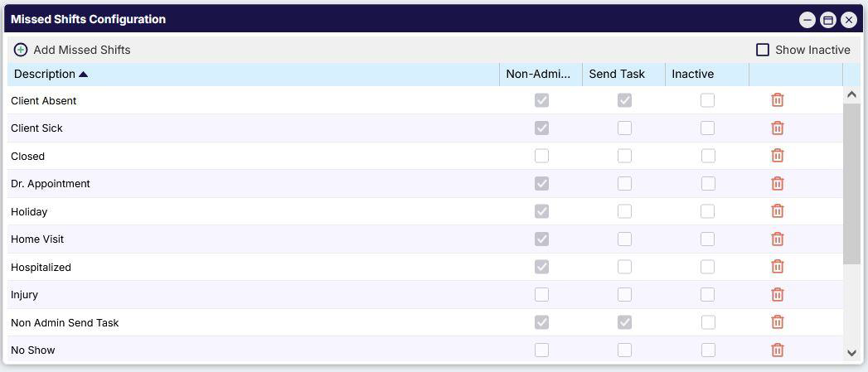Toggle Send Task for Non Admin Send Task

click(624, 321)
